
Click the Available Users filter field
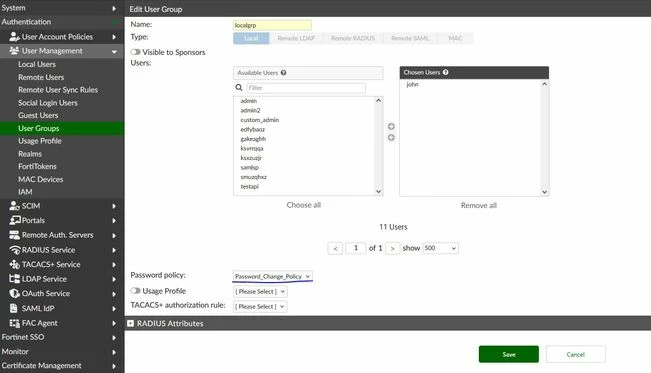(306, 88)
